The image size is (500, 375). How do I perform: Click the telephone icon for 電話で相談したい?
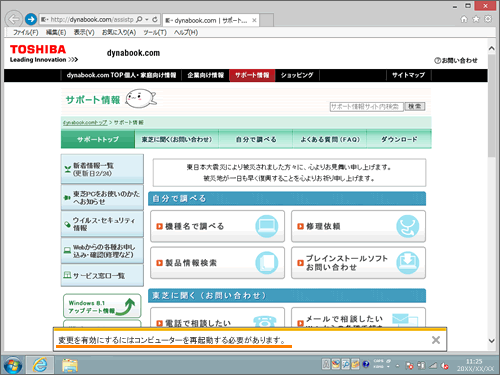coord(265,321)
